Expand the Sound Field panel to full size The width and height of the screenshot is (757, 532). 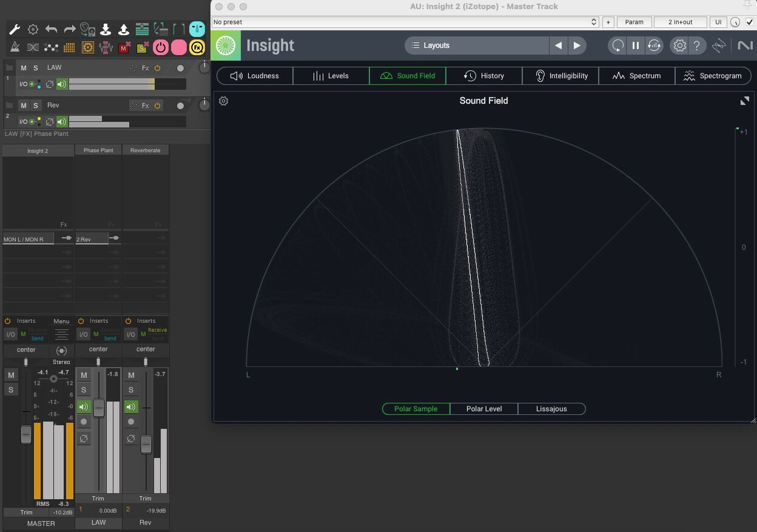(744, 101)
